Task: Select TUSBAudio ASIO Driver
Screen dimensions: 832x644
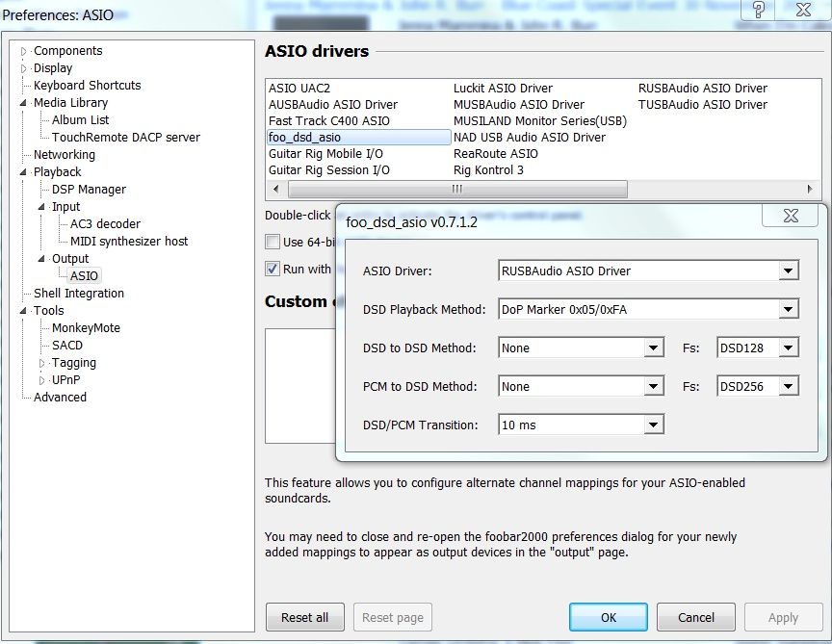Action: tap(703, 105)
